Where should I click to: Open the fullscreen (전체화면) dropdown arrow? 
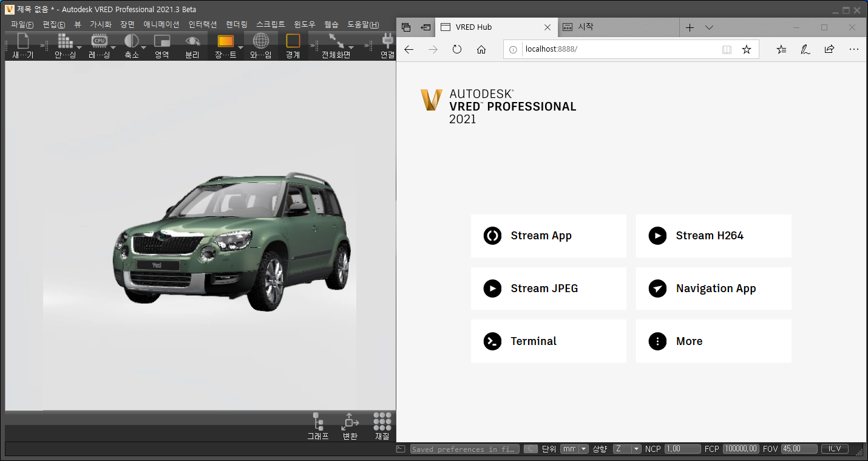351,47
